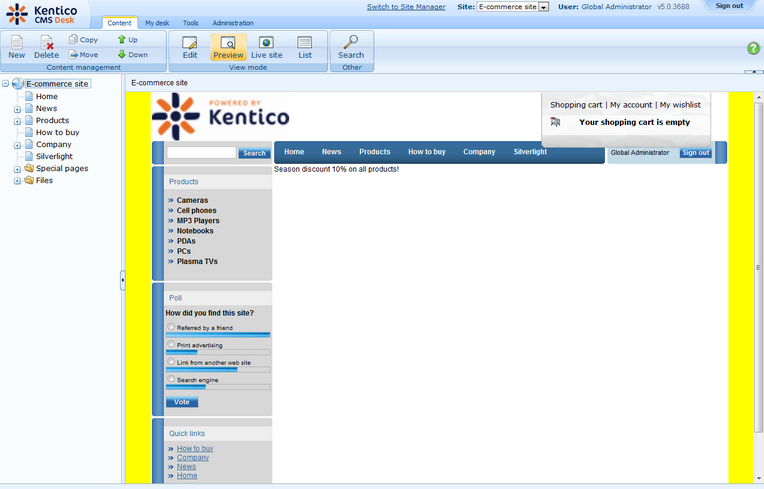
Task: Open the Notebooks product category
Action: 195,231
